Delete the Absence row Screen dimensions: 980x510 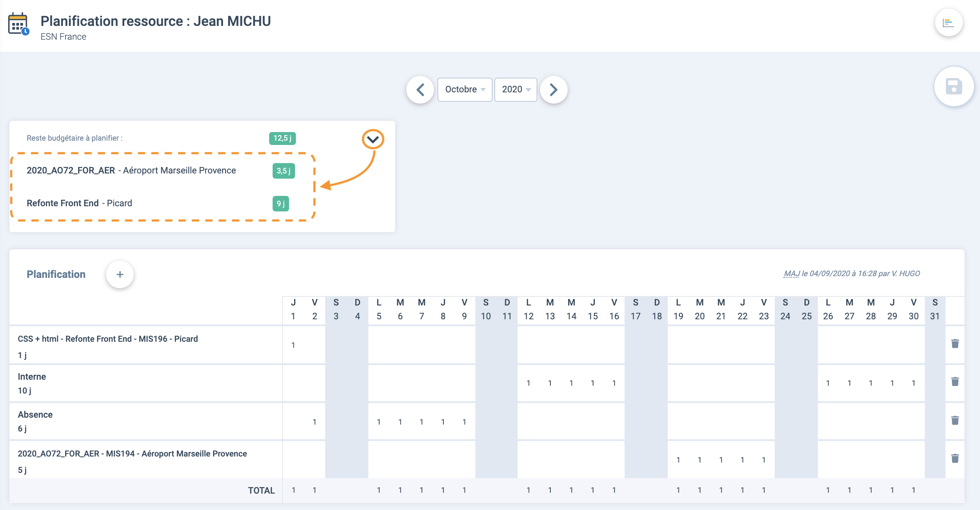point(955,421)
